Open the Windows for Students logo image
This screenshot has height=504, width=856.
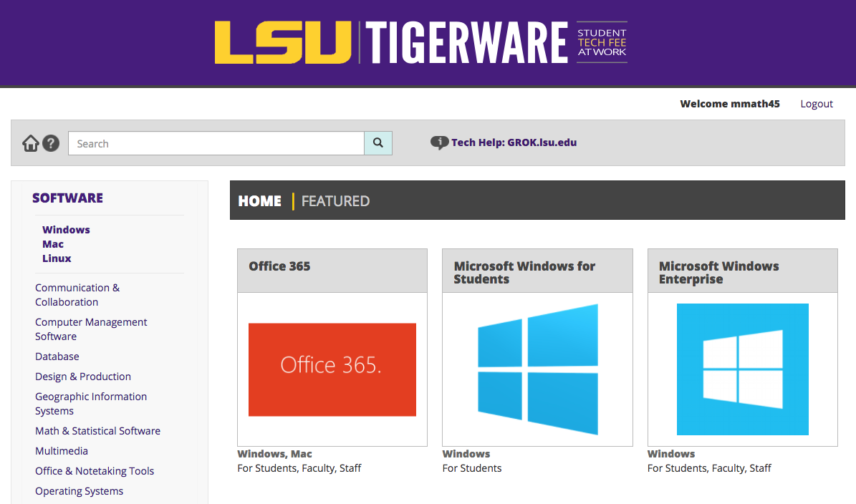click(538, 369)
